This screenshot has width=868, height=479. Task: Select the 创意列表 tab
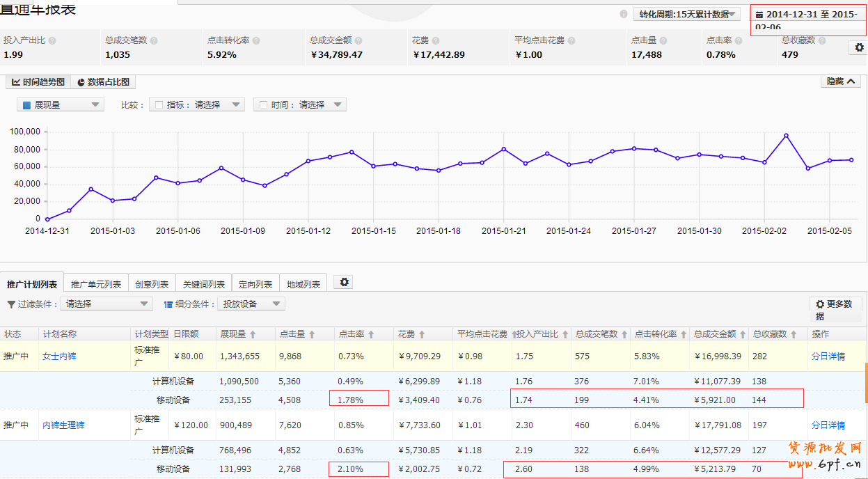coord(152,283)
